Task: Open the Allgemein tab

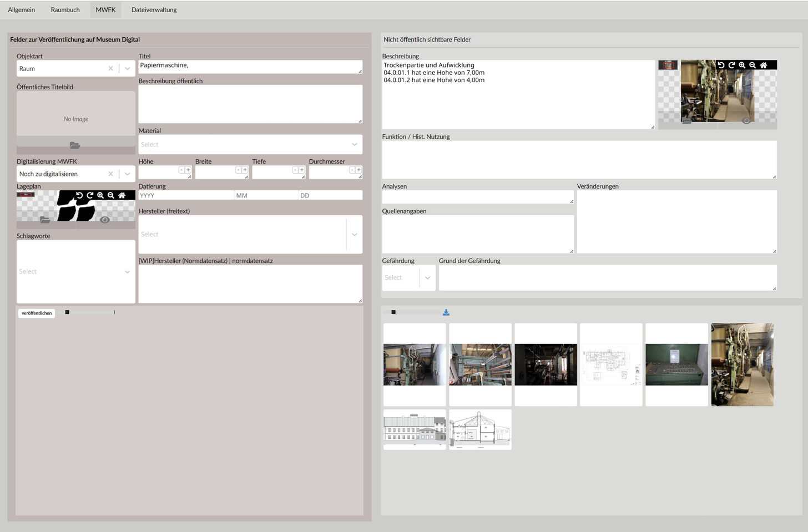Action: [x=22, y=10]
